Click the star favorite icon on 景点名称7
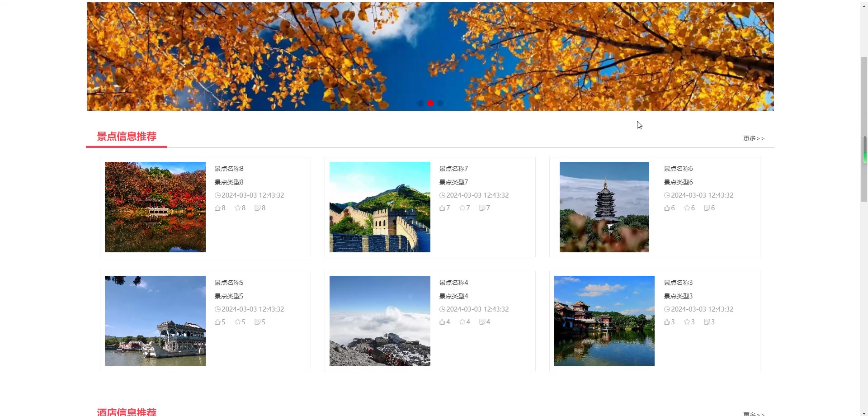 coord(462,208)
